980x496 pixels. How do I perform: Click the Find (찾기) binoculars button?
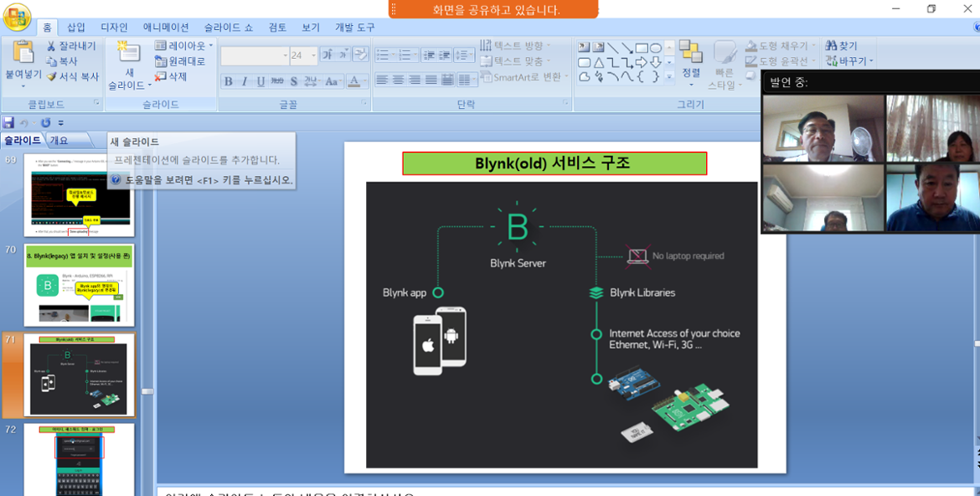click(x=841, y=45)
